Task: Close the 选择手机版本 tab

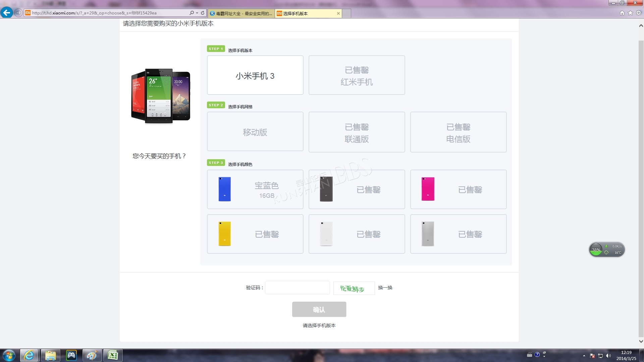Action: click(338, 13)
